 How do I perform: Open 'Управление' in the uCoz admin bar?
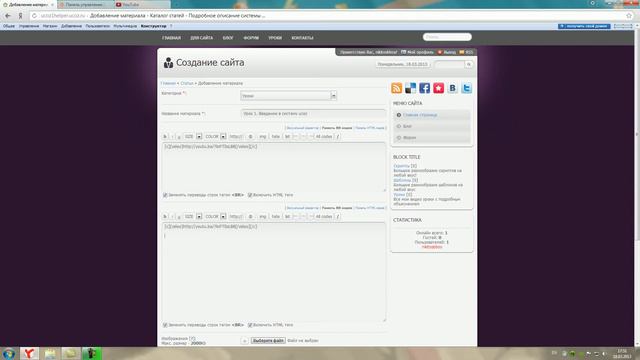coord(29,26)
